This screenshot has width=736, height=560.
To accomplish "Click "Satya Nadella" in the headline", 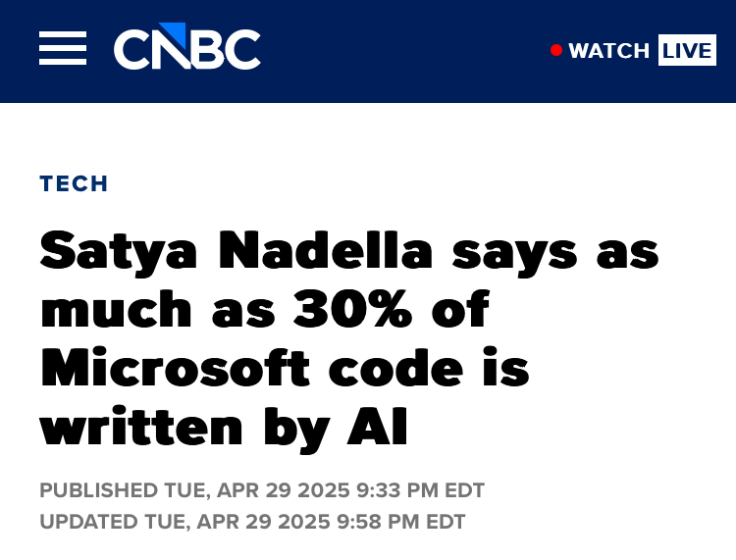I will 236,251.
